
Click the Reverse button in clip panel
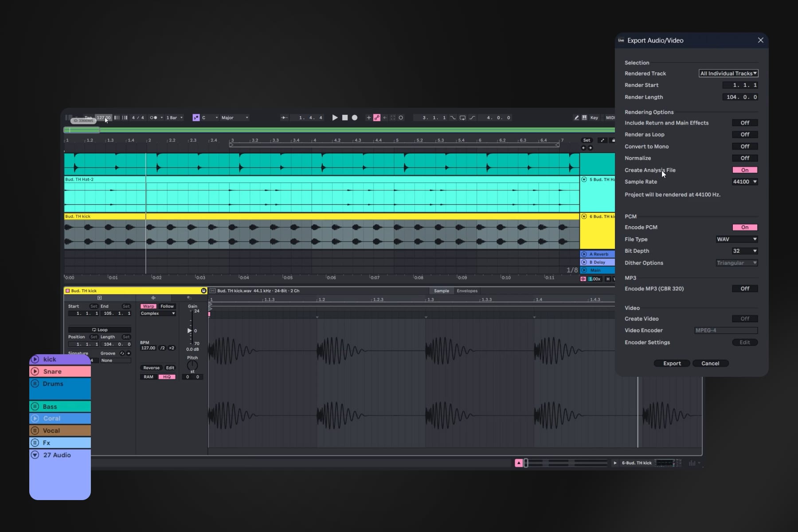click(151, 368)
